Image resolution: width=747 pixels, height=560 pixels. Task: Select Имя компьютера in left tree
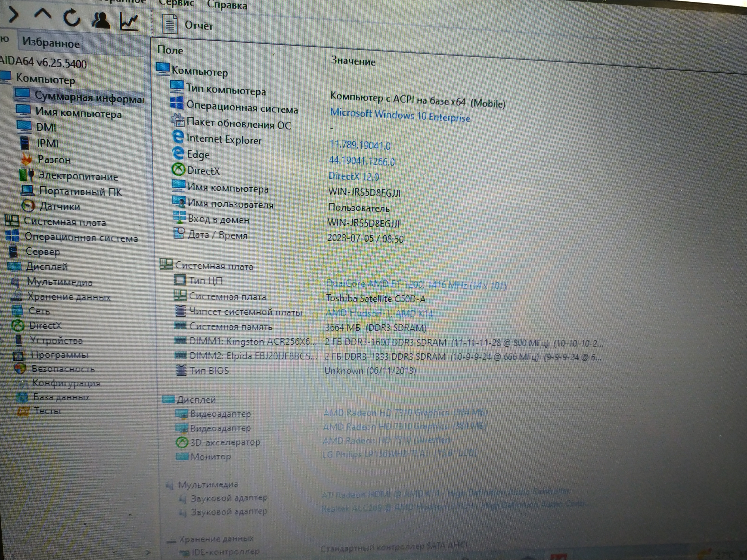click(x=69, y=112)
